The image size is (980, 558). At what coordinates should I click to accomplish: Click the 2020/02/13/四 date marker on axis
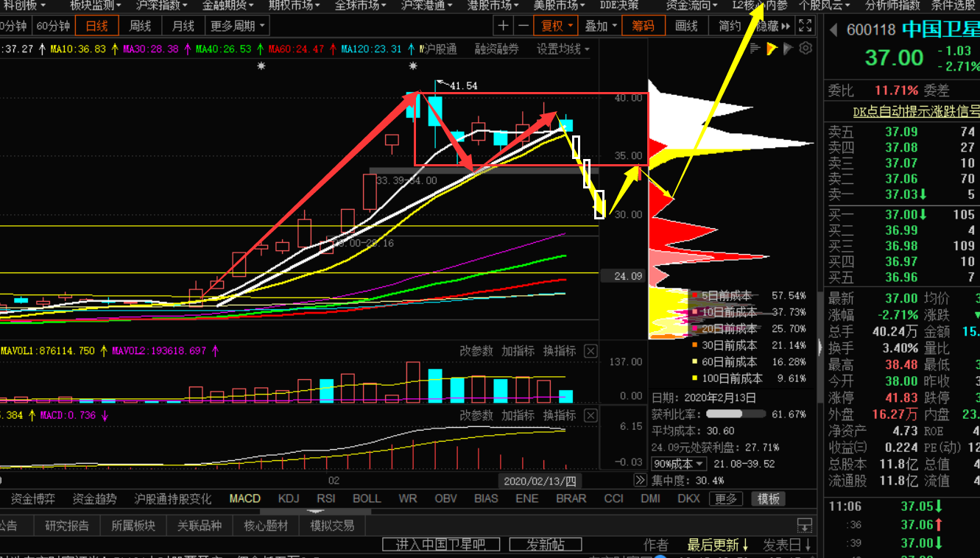(x=540, y=481)
